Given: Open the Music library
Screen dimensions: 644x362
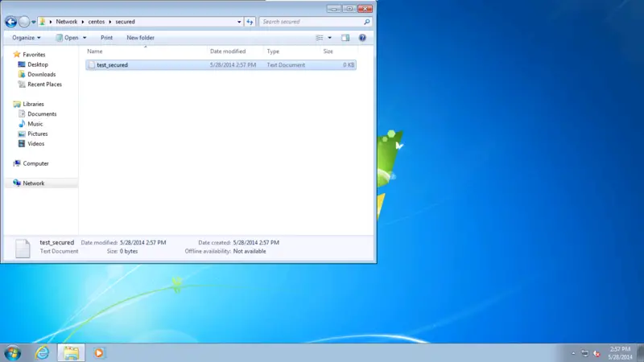Looking at the screenshot, I should coord(35,124).
